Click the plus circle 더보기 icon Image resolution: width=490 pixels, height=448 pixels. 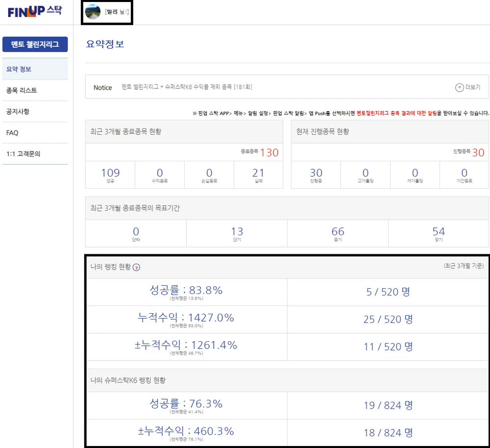459,88
